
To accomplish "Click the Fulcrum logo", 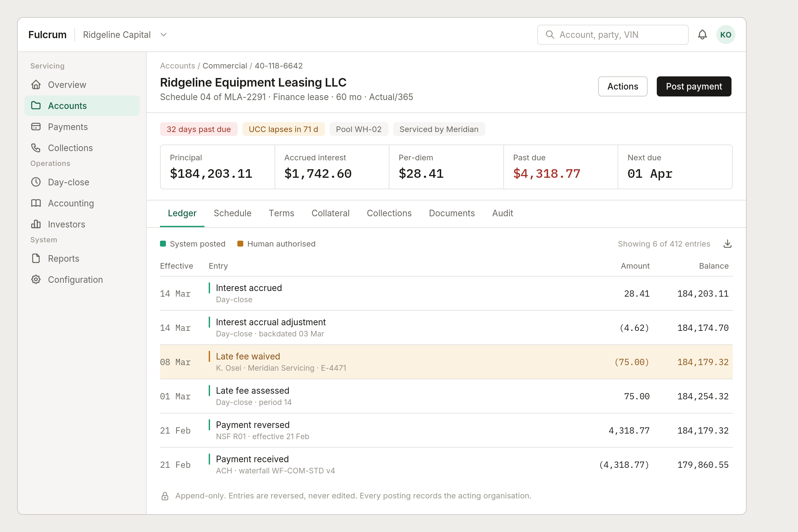I will [x=47, y=35].
